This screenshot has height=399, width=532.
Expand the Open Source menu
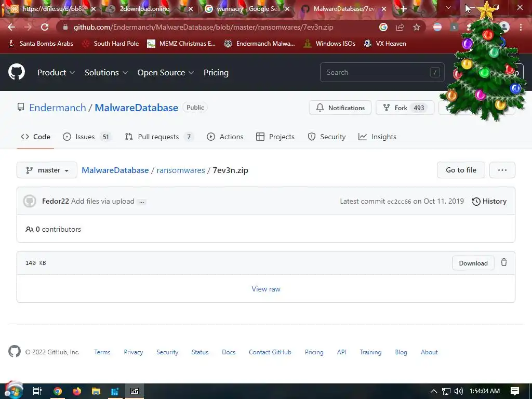[166, 73]
